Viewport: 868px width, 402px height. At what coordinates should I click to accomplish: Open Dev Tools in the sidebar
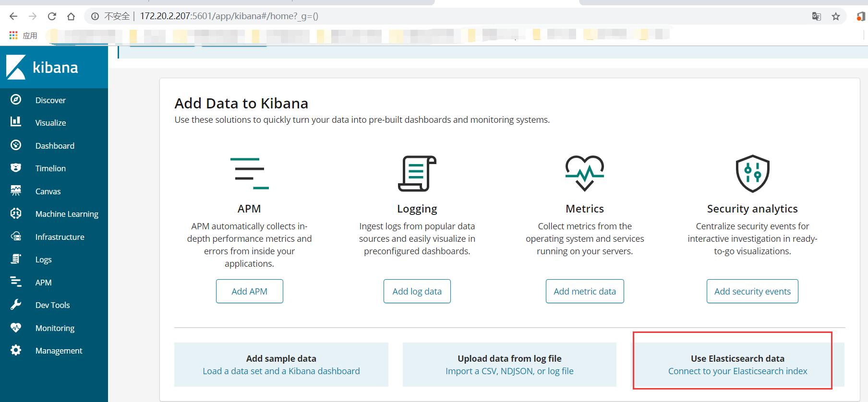(52, 305)
